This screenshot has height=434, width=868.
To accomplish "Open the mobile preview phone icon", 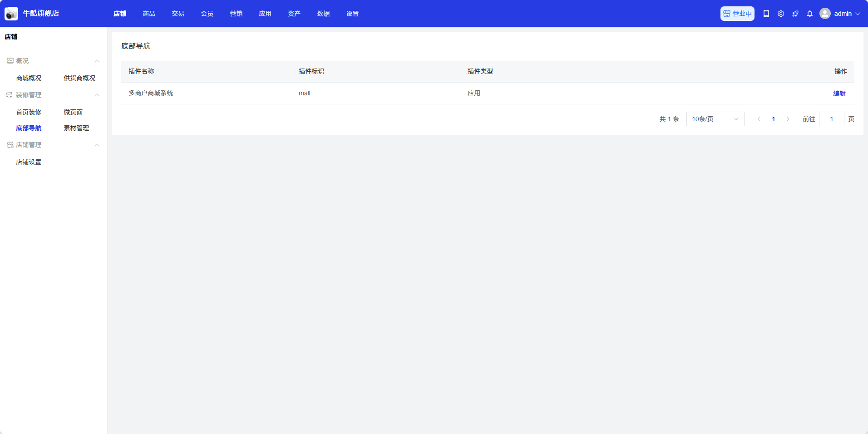I will click(x=766, y=14).
